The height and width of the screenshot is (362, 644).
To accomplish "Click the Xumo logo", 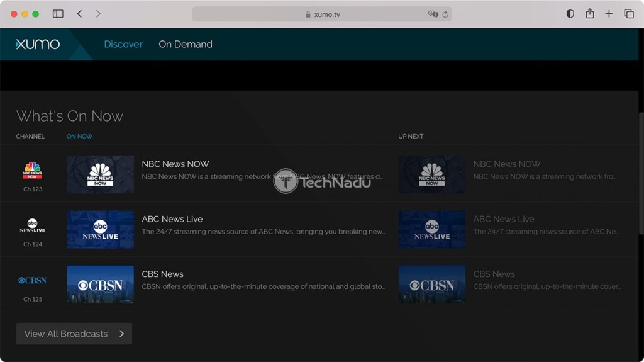I will (x=38, y=44).
